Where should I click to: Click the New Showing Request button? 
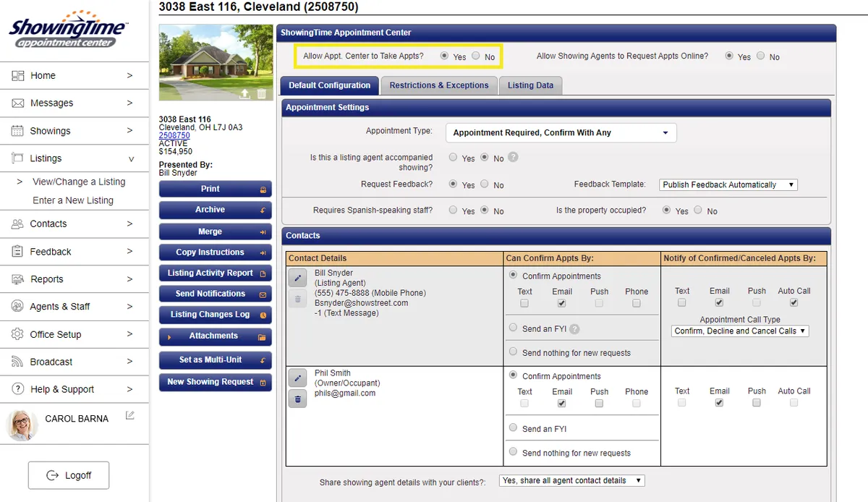pyautogui.click(x=216, y=383)
